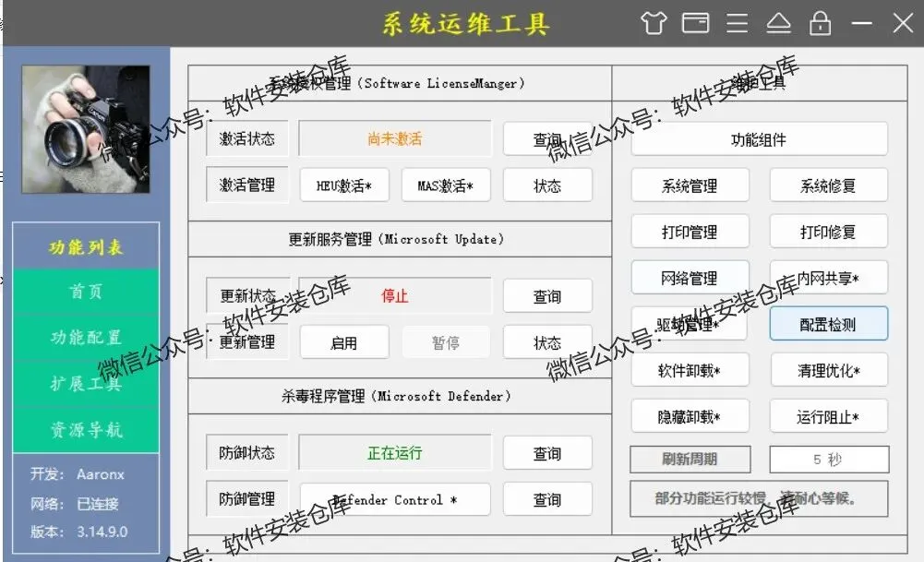
Task: Open the 首页 sidebar item
Action: (86, 291)
